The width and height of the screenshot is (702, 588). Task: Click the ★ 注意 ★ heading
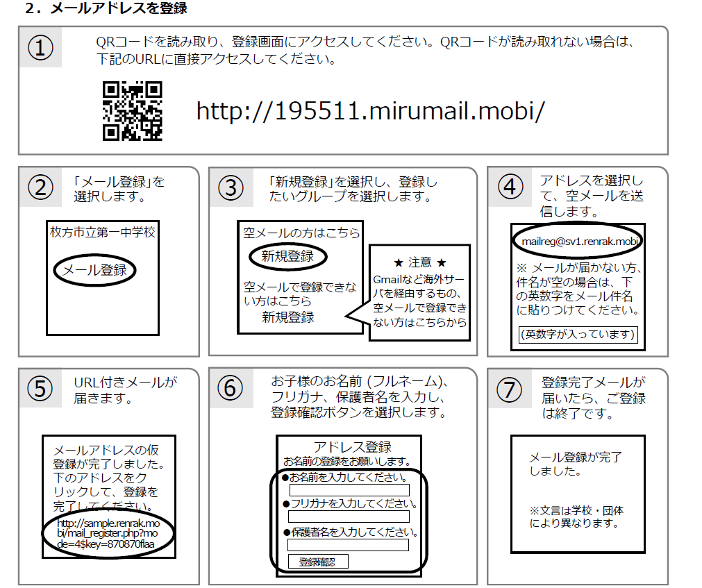420,262
